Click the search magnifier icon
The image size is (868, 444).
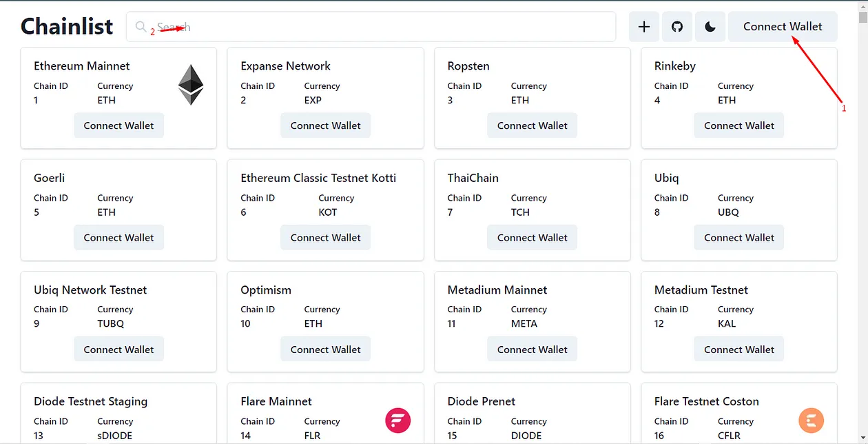(x=141, y=27)
